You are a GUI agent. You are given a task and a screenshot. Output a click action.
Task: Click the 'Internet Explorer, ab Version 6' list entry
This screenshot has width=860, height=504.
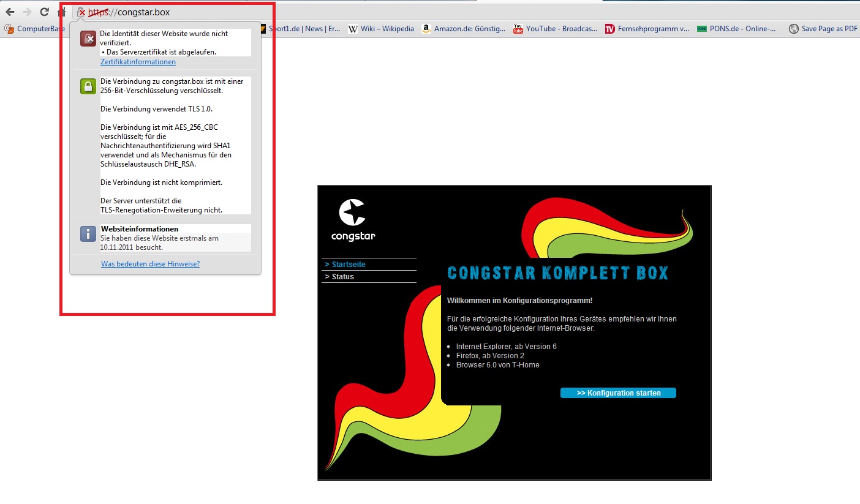pyautogui.click(x=507, y=347)
